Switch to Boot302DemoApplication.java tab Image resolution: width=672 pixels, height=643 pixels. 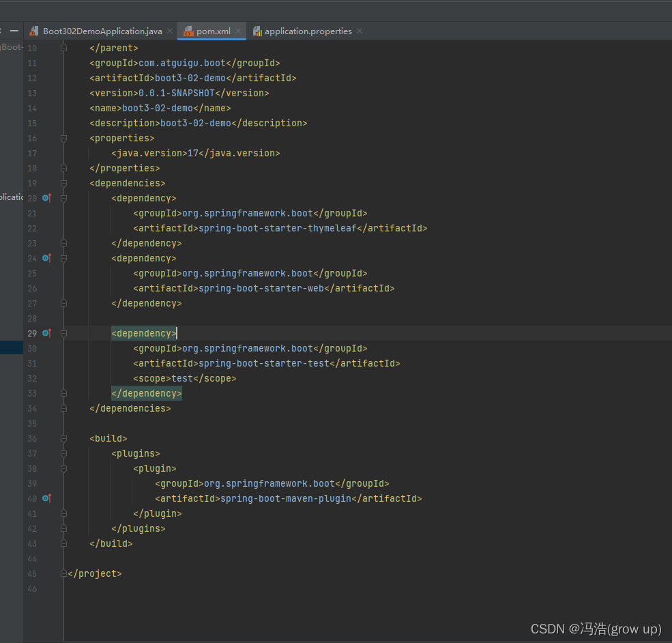(x=102, y=31)
